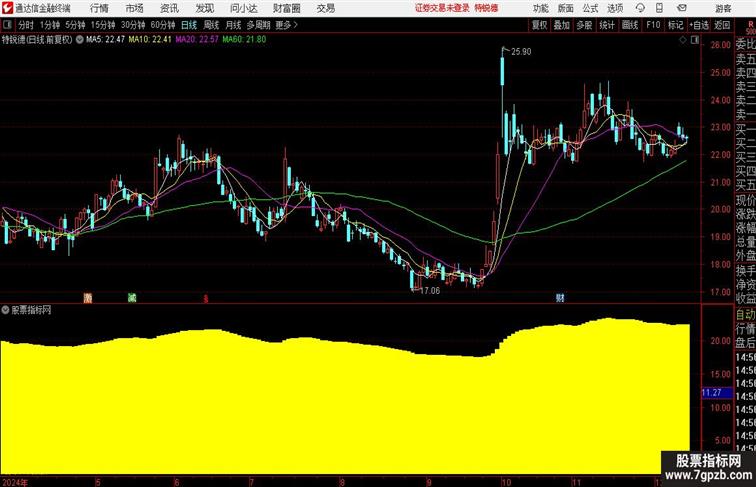Click the 多股 multi-stock button

coord(584,25)
